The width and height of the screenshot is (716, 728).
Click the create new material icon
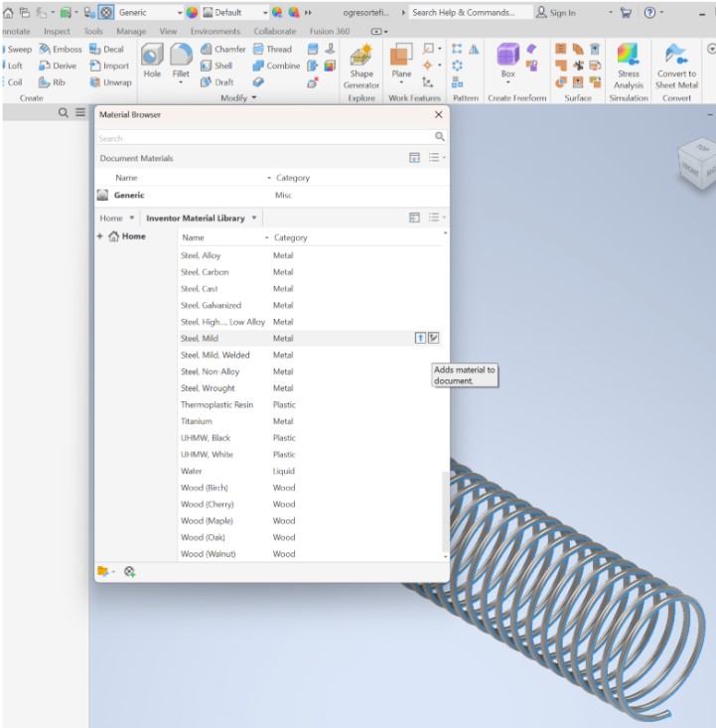click(x=129, y=571)
